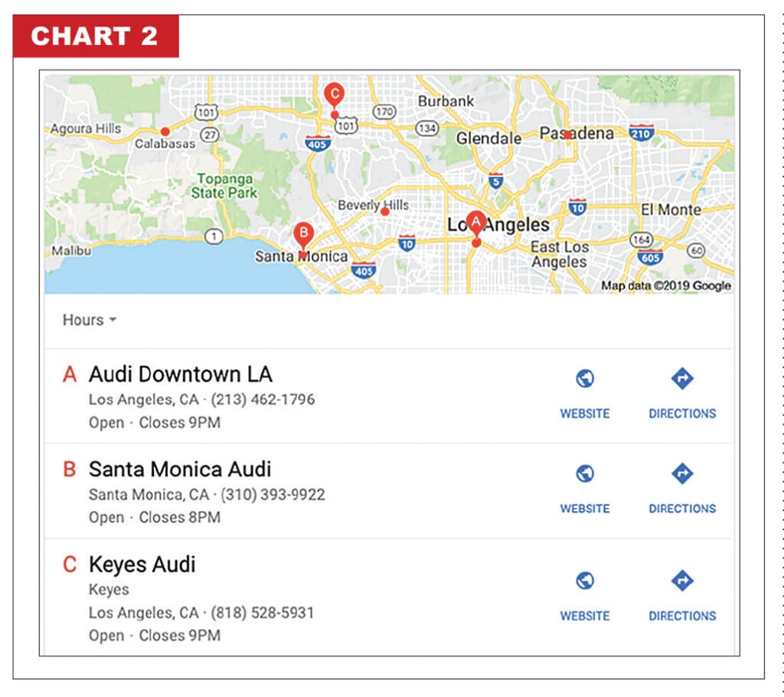
Task: Click the Interstate 210 shield on map
Action: (x=641, y=132)
